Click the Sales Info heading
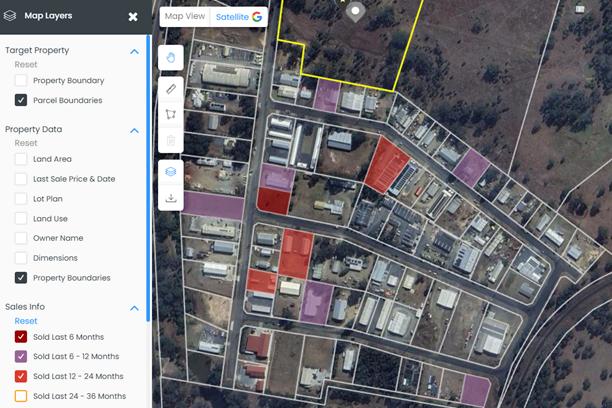The image size is (612, 408). pyautogui.click(x=25, y=307)
